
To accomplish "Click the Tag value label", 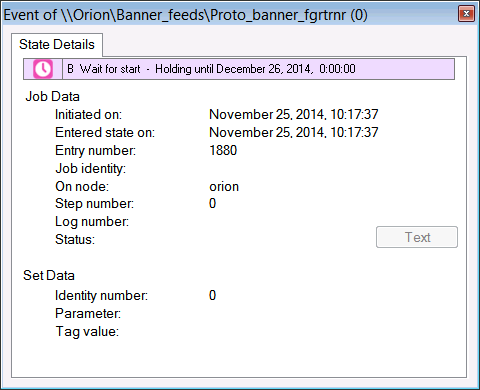I will (x=87, y=332).
